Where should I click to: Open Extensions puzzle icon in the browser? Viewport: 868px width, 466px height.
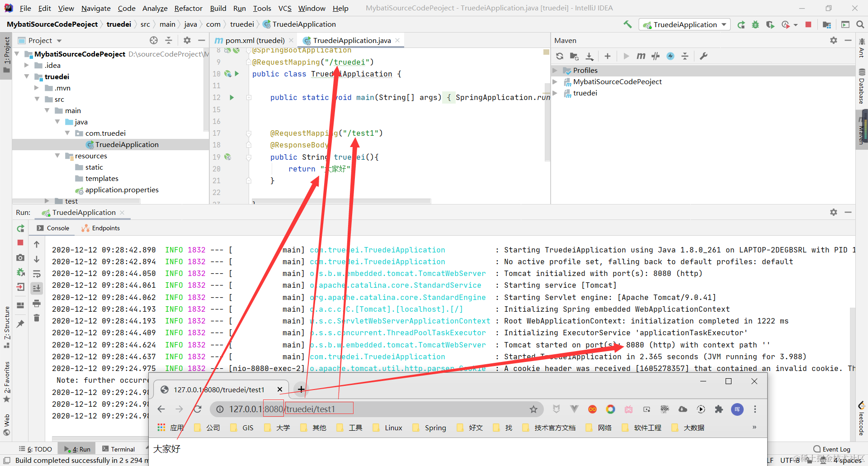click(x=719, y=409)
